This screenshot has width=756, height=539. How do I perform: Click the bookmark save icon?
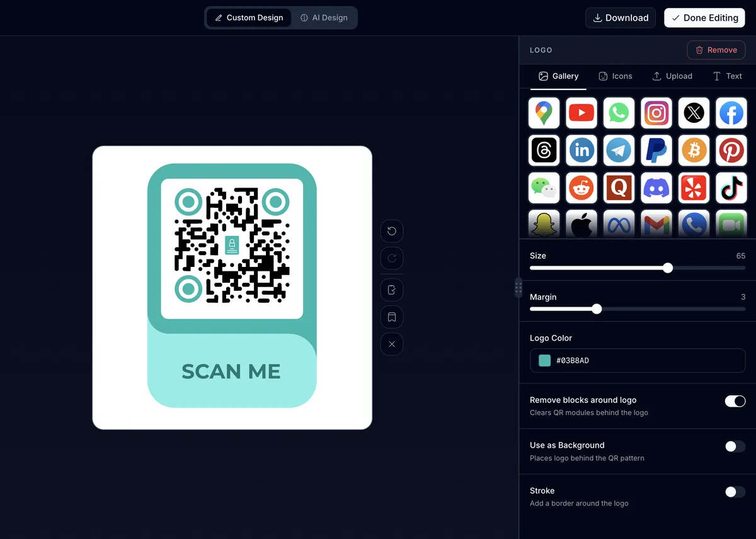392,317
